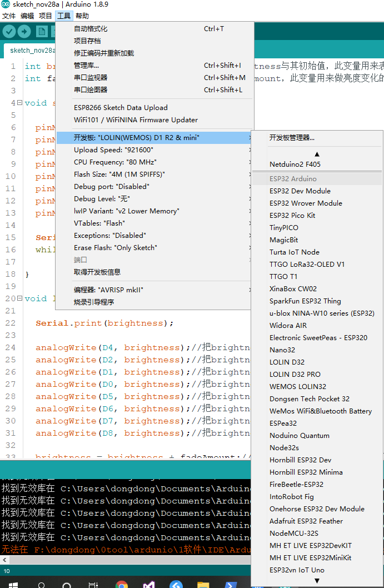
Task: Select TTGO LoRa32-OLED V1 board
Action: click(x=317, y=265)
